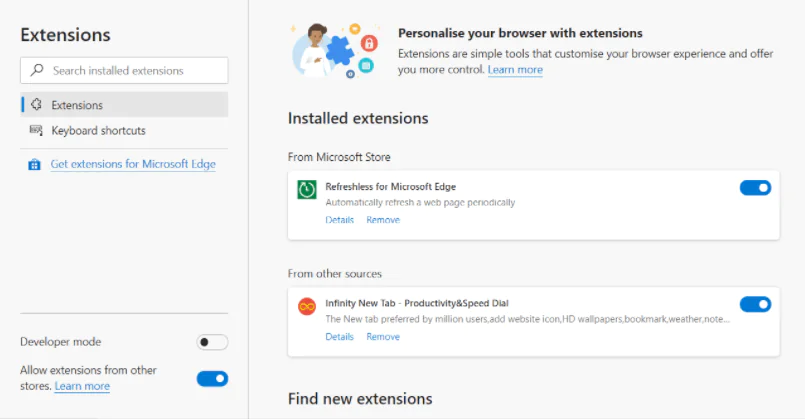
Task: View Details of Infinity New Tab
Action: point(339,337)
